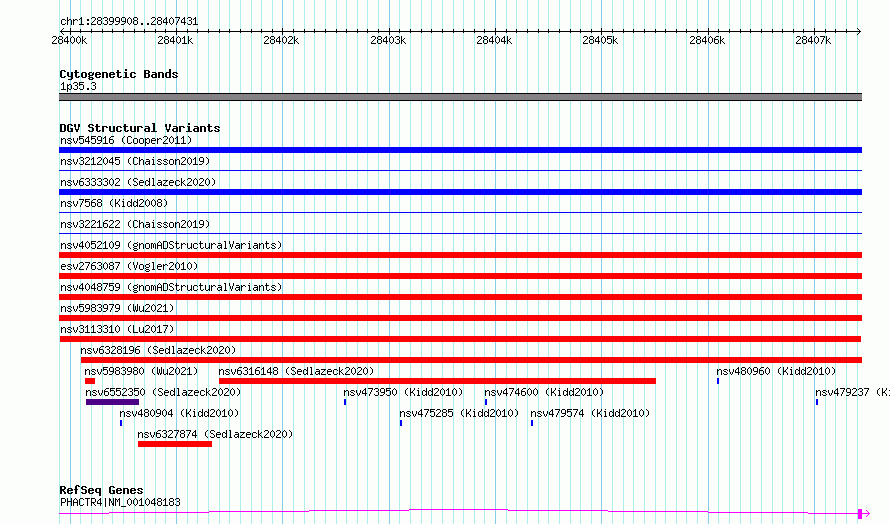Image resolution: width=890 pixels, height=524 pixels.
Task: Click the nsv479574 (Kidd2010) label
Action: tap(590, 413)
